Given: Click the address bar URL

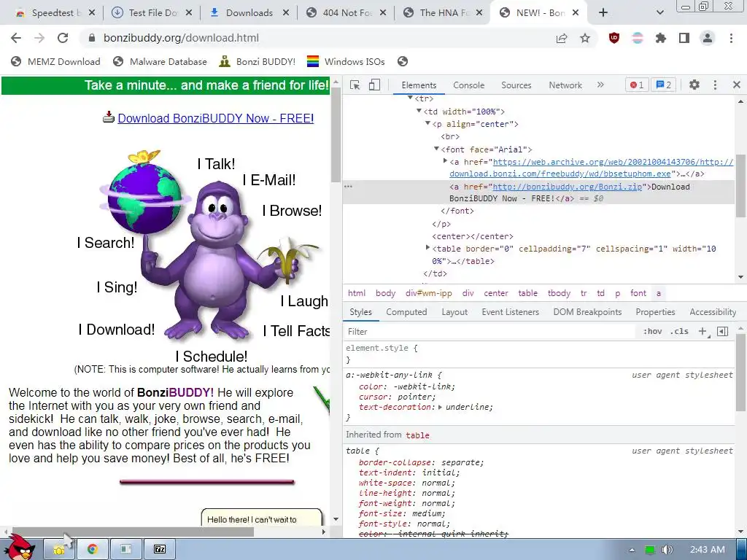Looking at the screenshot, I should tap(181, 38).
